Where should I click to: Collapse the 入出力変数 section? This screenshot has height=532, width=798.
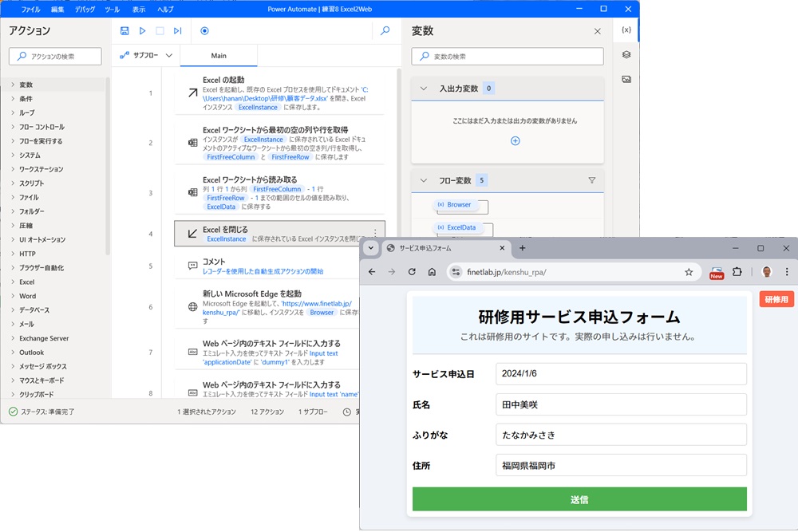point(424,89)
